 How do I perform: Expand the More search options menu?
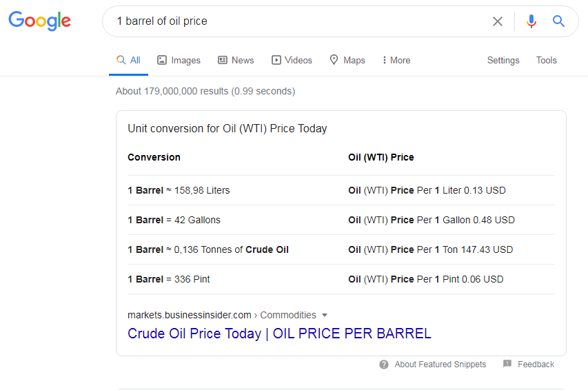point(396,60)
